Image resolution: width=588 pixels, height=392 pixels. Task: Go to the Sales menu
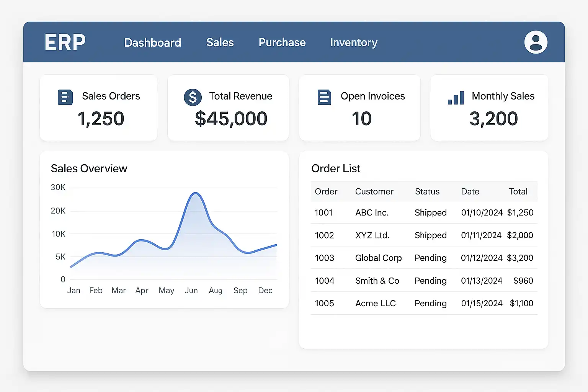[220, 42]
